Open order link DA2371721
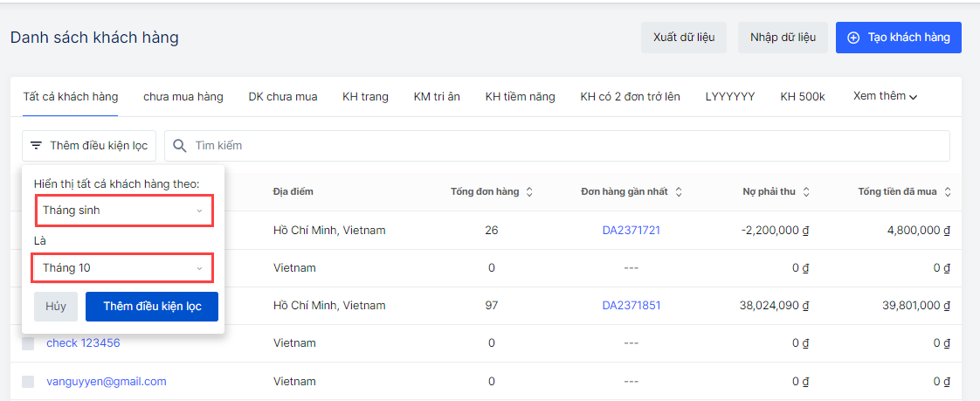This screenshot has width=980, height=401. tap(631, 231)
